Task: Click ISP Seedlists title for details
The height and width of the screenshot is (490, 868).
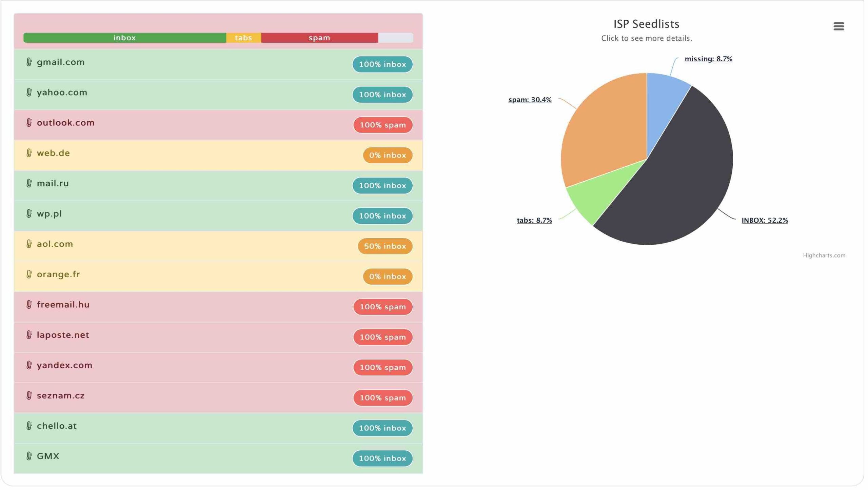Action: pyautogui.click(x=647, y=24)
